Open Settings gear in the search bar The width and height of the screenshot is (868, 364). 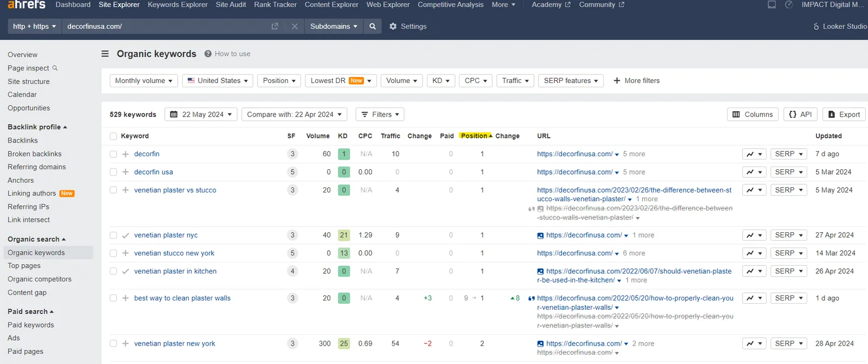pos(408,26)
